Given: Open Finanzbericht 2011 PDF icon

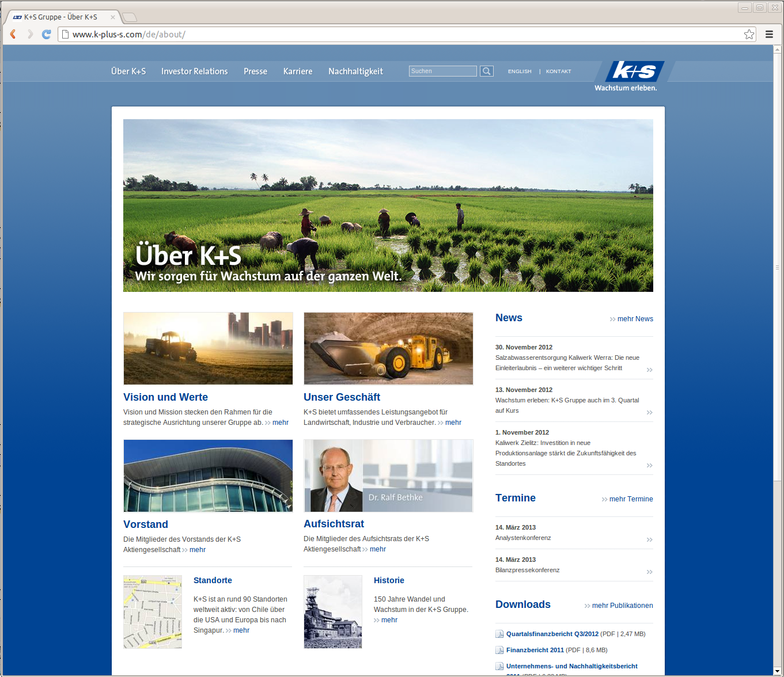Looking at the screenshot, I should (499, 651).
